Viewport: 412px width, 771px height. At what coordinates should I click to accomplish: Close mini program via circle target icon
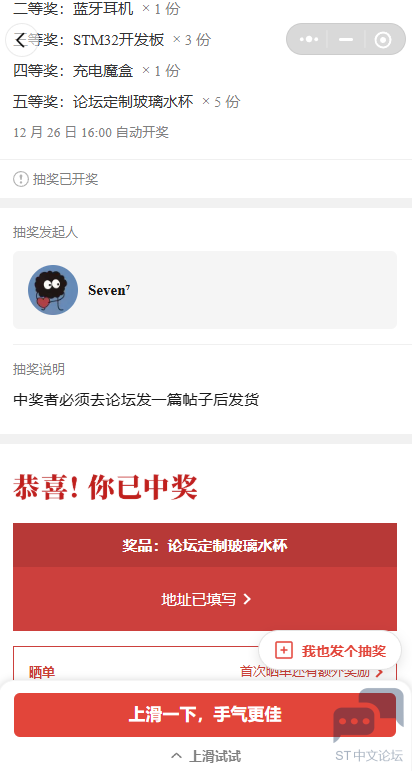tap(383, 40)
